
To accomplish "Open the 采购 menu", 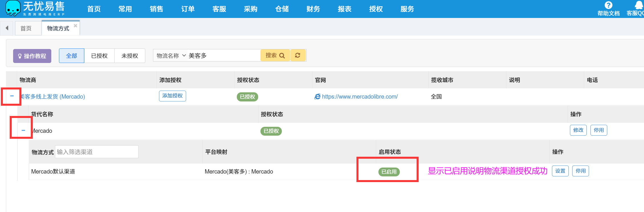I will [250, 9].
